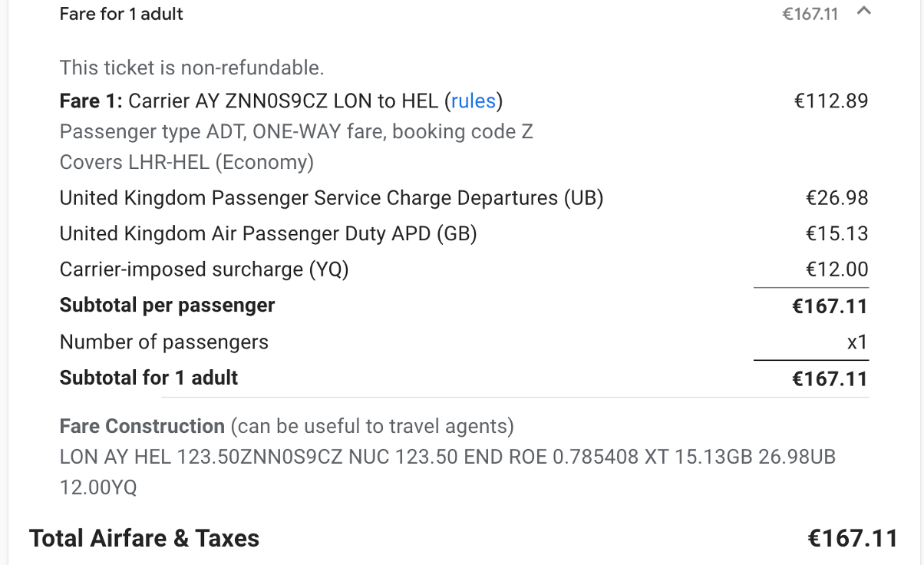Click the €12.00 surcharge amount

(837, 269)
